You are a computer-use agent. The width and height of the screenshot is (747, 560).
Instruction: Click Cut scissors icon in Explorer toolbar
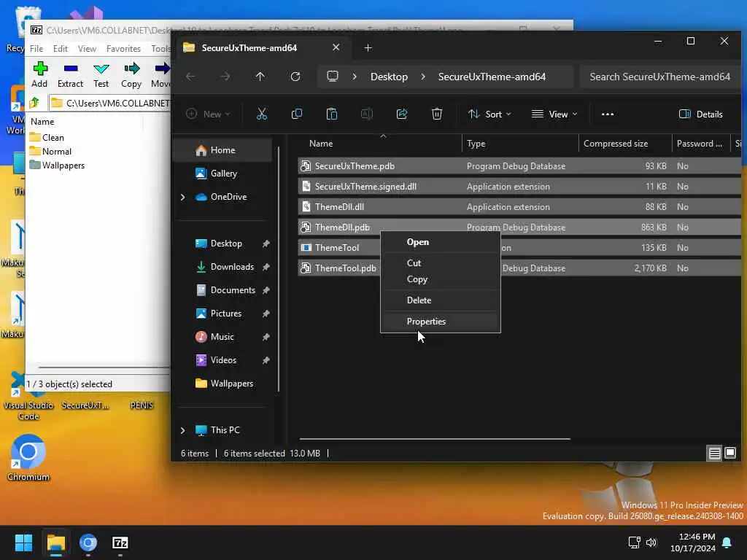(x=262, y=114)
